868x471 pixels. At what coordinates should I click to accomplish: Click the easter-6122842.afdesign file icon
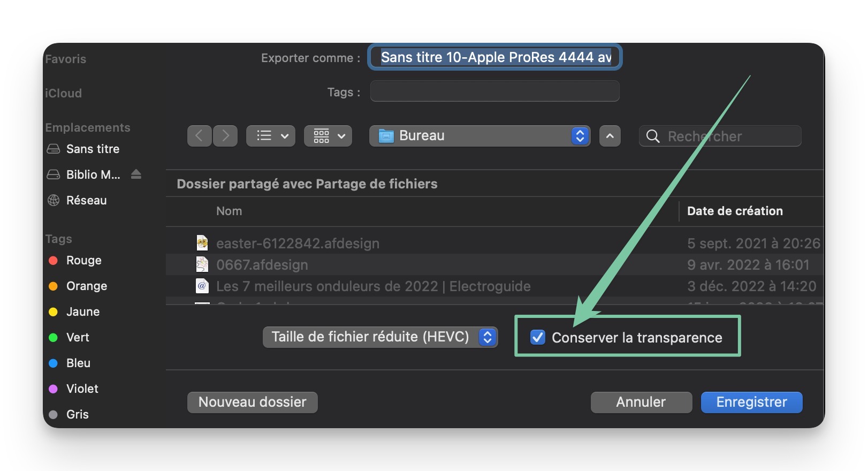(x=202, y=243)
